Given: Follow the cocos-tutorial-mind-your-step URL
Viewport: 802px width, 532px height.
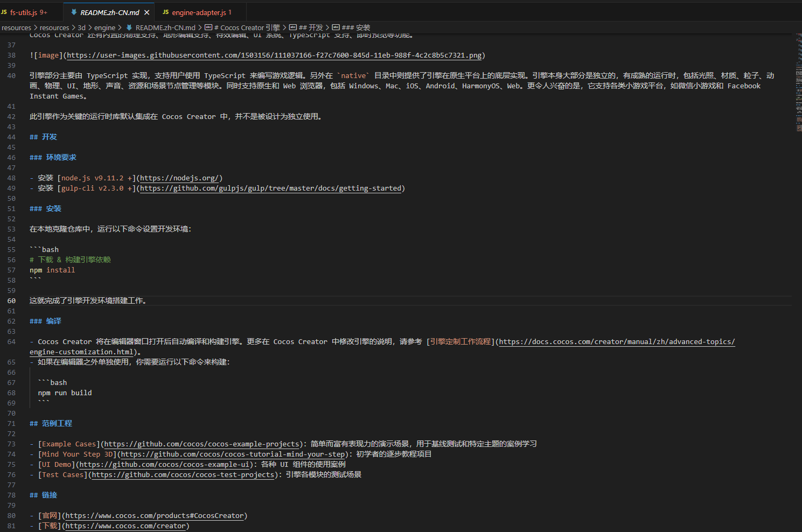Looking at the screenshot, I should (x=233, y=454).
